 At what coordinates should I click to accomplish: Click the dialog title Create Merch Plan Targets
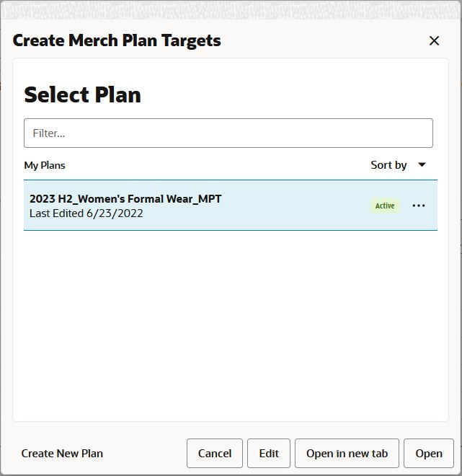[117, 40]
